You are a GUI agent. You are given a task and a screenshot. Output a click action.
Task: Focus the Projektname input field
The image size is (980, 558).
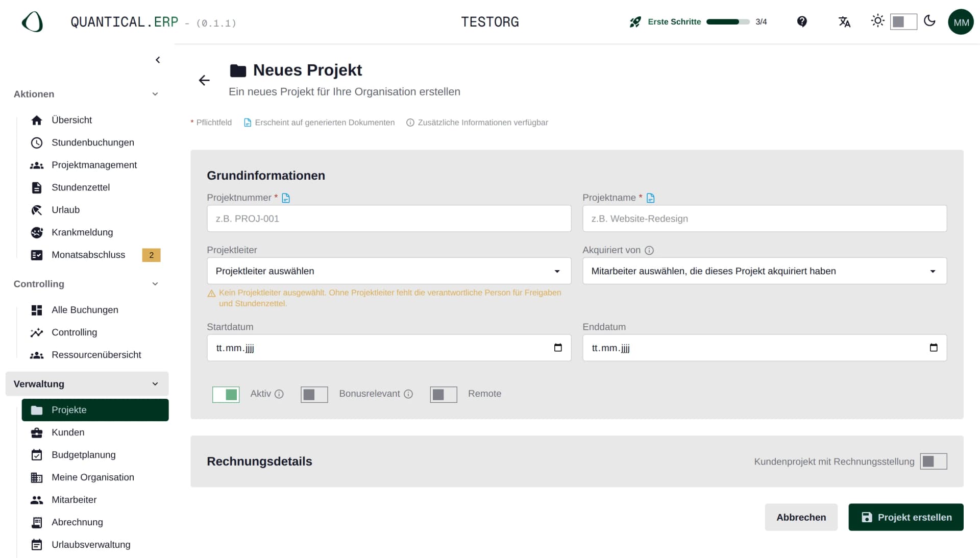[765, 219]
